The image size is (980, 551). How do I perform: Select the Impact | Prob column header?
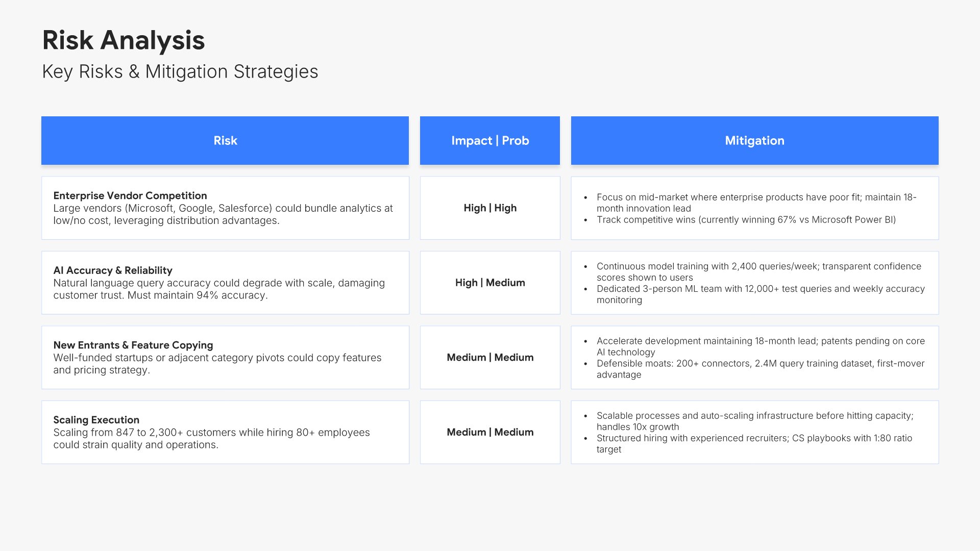tap(489, 141)
